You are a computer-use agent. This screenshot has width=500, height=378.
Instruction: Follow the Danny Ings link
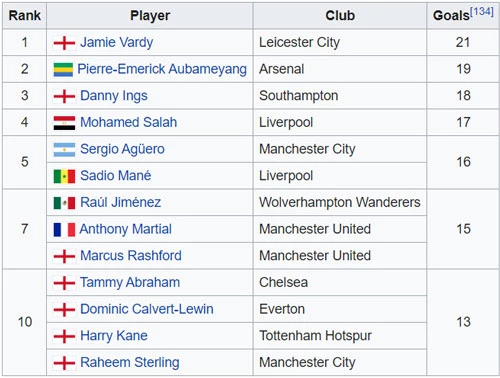click(114, 96)
